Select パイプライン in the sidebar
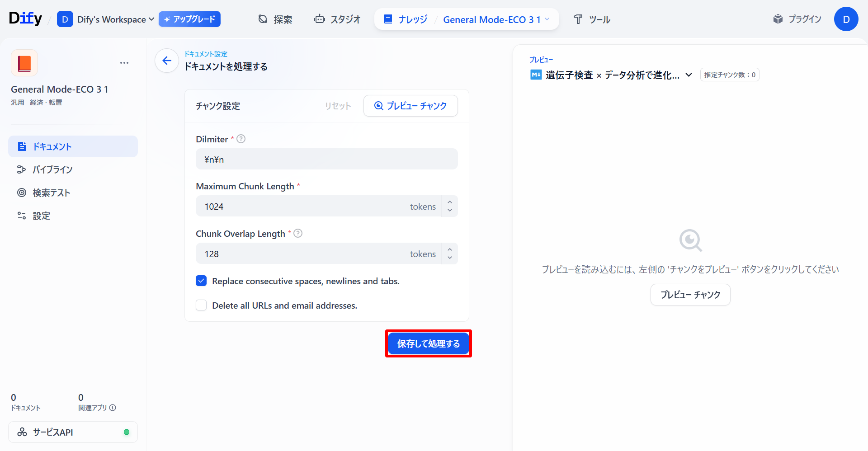 52,169
